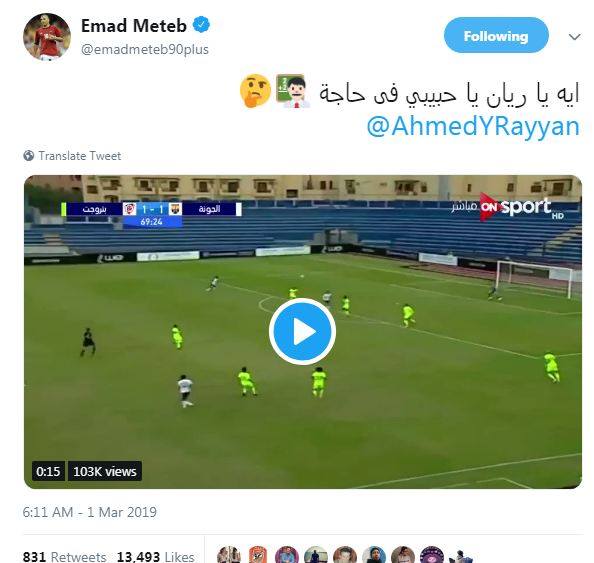Open Emad Meteb's profile picture
Image resolution: width=594 pixels, height=563 pixels.
click(x=47, y=37)
